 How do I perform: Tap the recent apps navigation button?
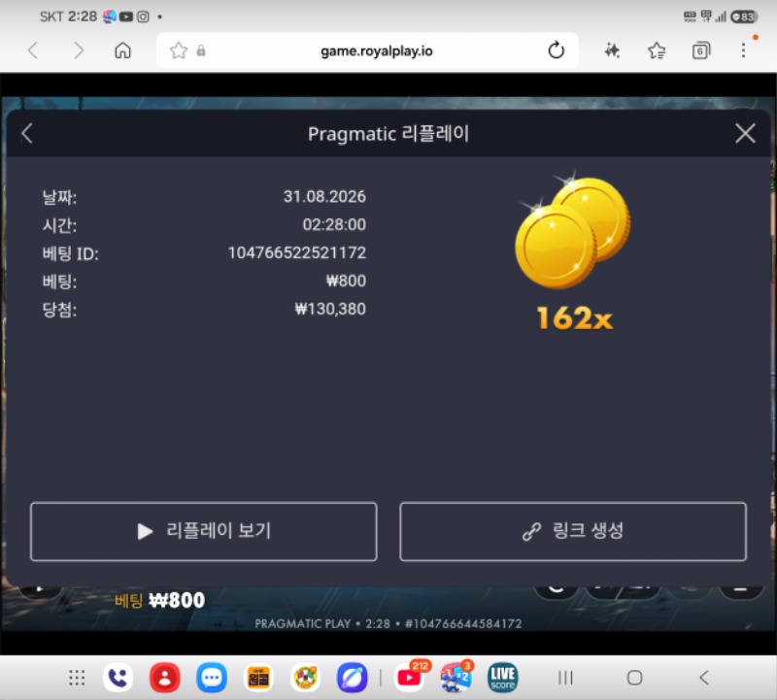point(565,678)
